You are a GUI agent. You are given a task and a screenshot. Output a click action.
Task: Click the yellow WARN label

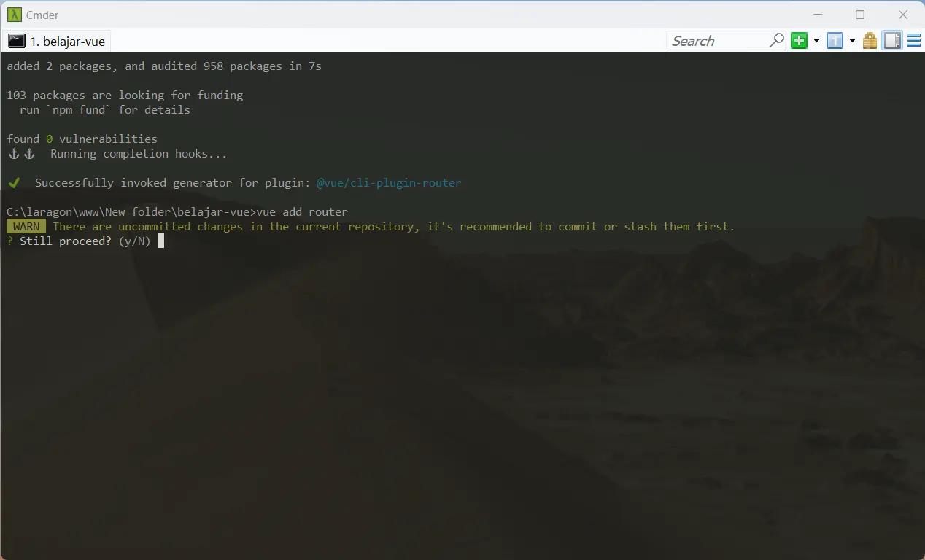pyautogui.click(x=26, y=227)
